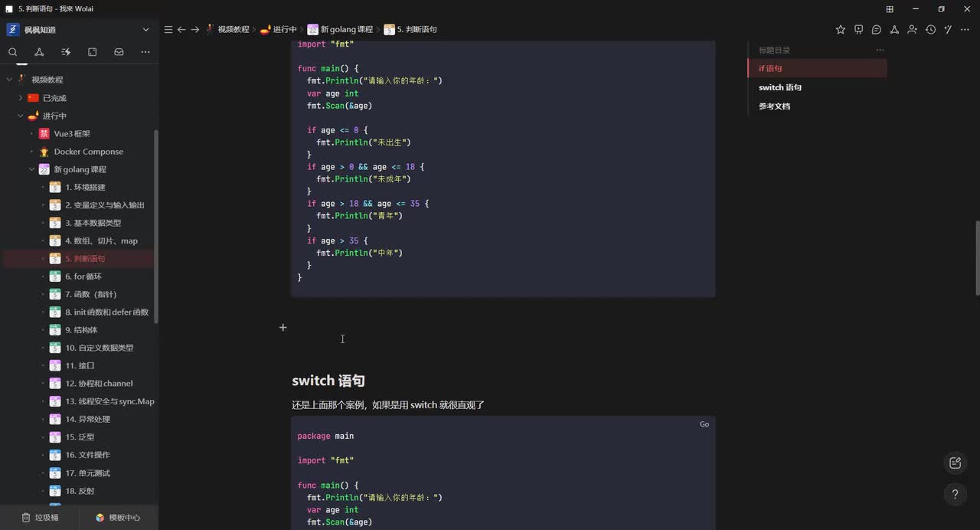Expand the Docker Componse page
This screenshot has height=530, width=980.
coord(32,152)
